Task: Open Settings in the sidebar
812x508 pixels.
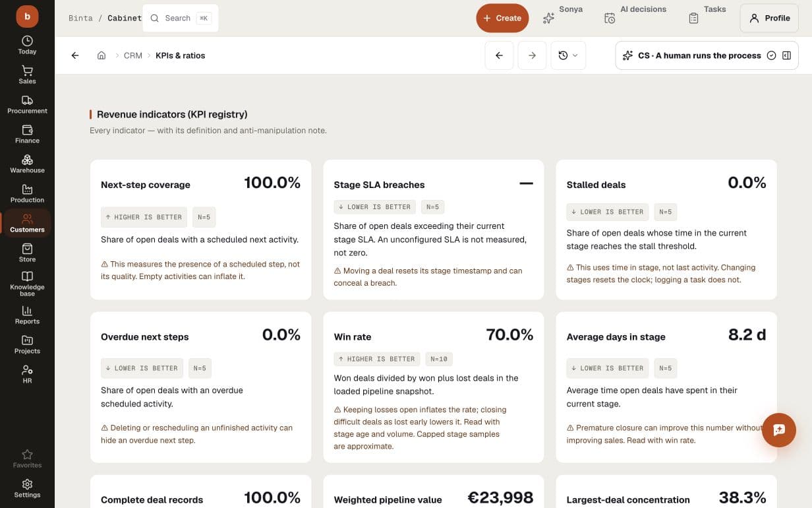Action: pos(27,488)
